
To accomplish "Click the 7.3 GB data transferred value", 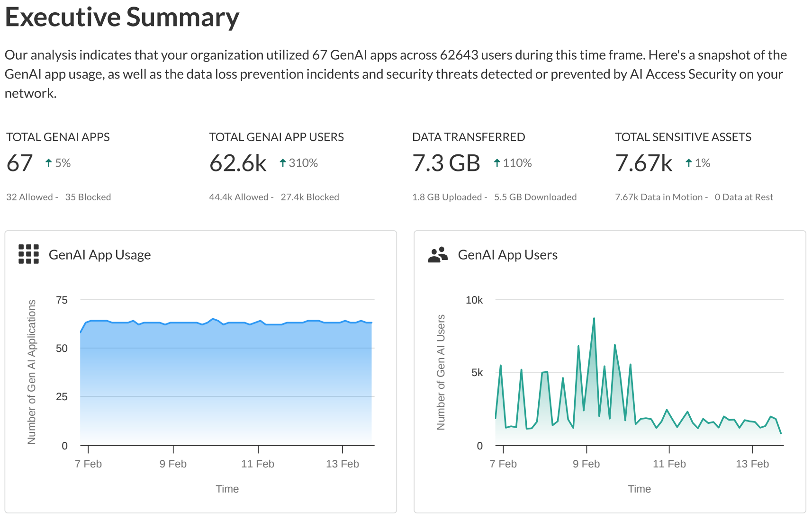I will 446,163.
